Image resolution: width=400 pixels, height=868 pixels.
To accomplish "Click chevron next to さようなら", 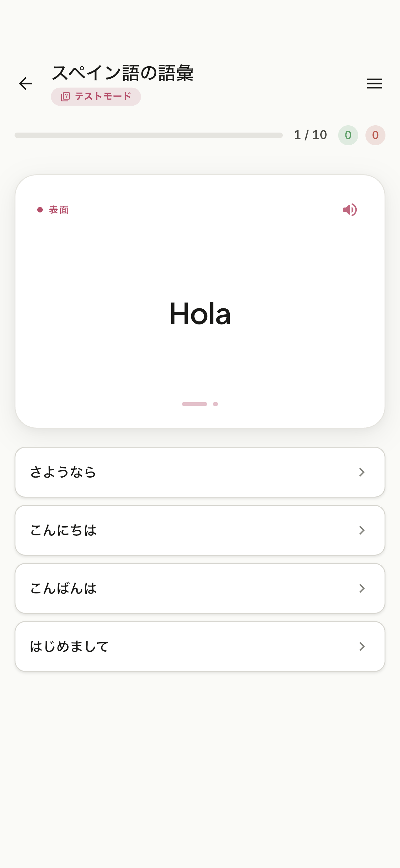I will click(x=362, y=472).
